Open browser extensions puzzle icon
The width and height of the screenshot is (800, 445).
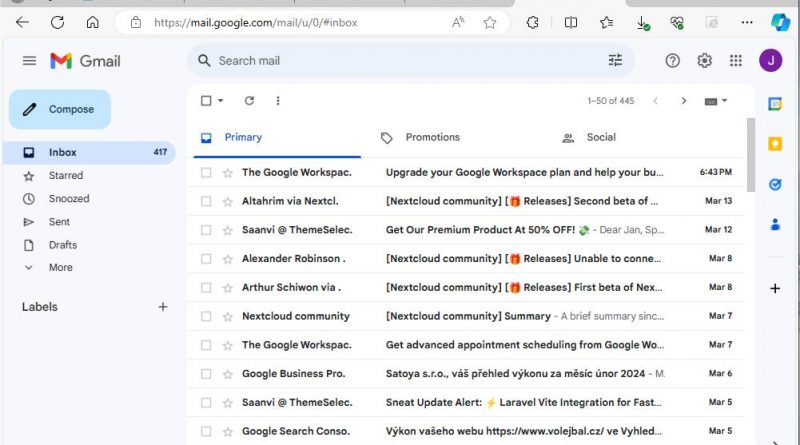tap(533, 22)
